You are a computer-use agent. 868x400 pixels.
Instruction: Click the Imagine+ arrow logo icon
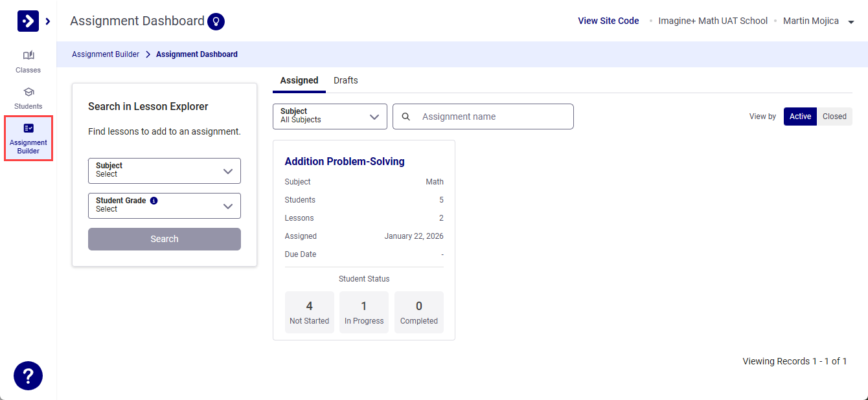tap(28, 21)
